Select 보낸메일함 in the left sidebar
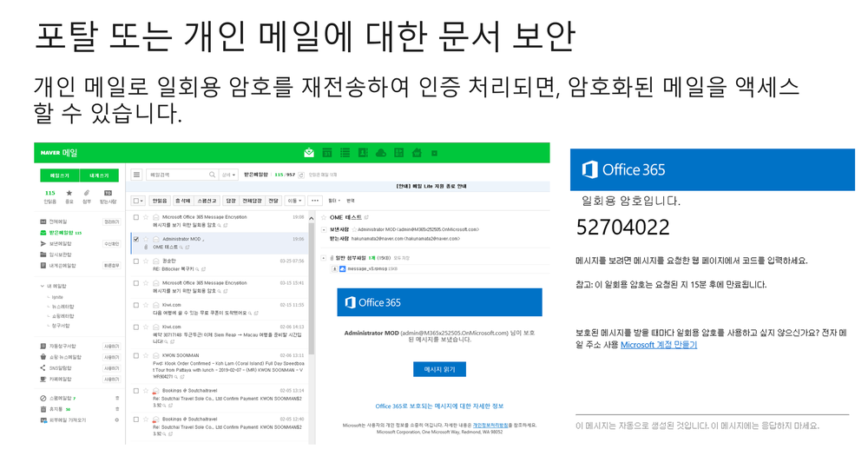The height and width of the screenshot is (456, 868). coord(62,244)
